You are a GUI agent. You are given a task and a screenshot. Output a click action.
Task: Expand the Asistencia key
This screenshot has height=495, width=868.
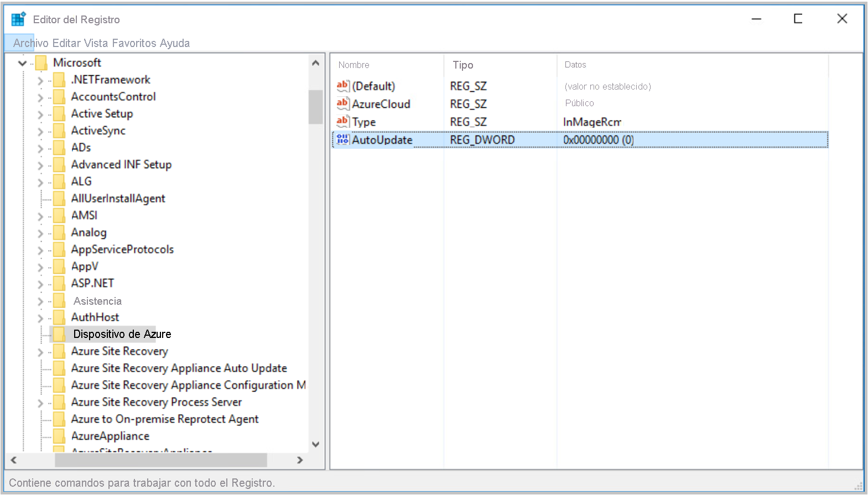[x=40, y=302]
